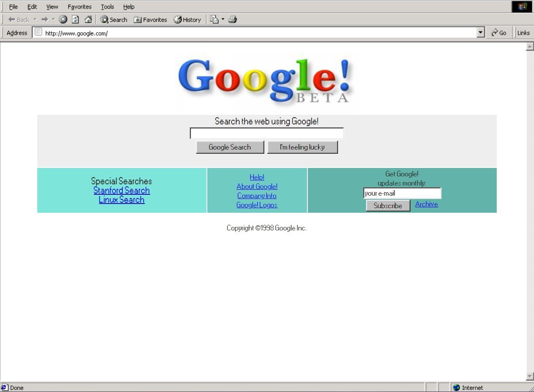Viewport: 534px width, 392px height.
Task: Open the Search pane from the toolbar
Action: click(x=114, y=20)
